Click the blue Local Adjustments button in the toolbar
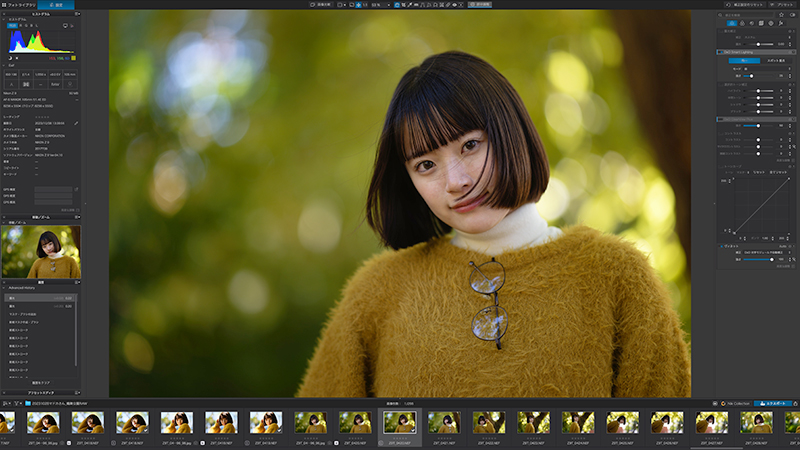This screenshot has height=450, width=800. click(x=480, y=5)
